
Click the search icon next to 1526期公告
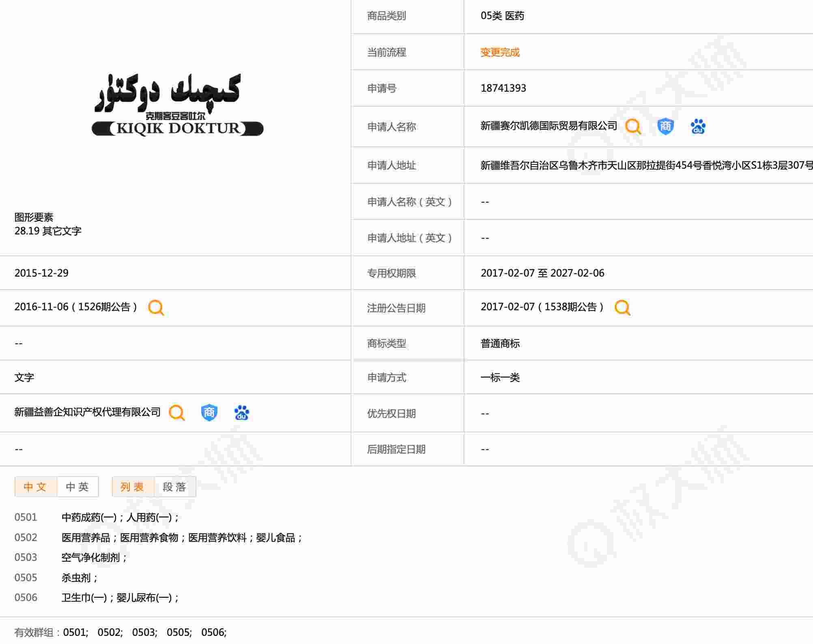(156, 307)
